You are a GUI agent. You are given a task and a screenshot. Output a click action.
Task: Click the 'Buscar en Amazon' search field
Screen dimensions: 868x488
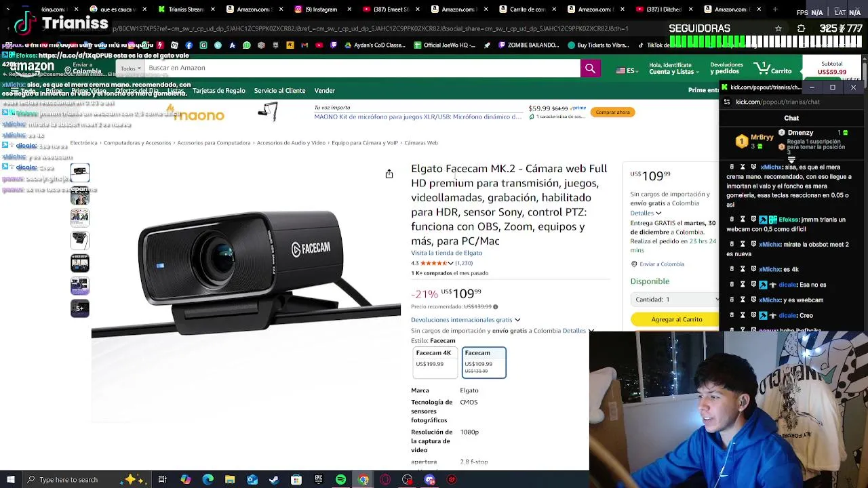(362, 68)
